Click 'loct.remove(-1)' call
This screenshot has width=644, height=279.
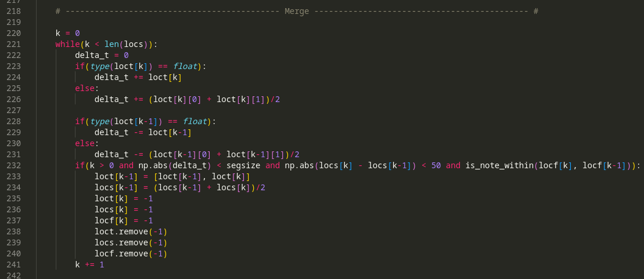coord(131,232)
